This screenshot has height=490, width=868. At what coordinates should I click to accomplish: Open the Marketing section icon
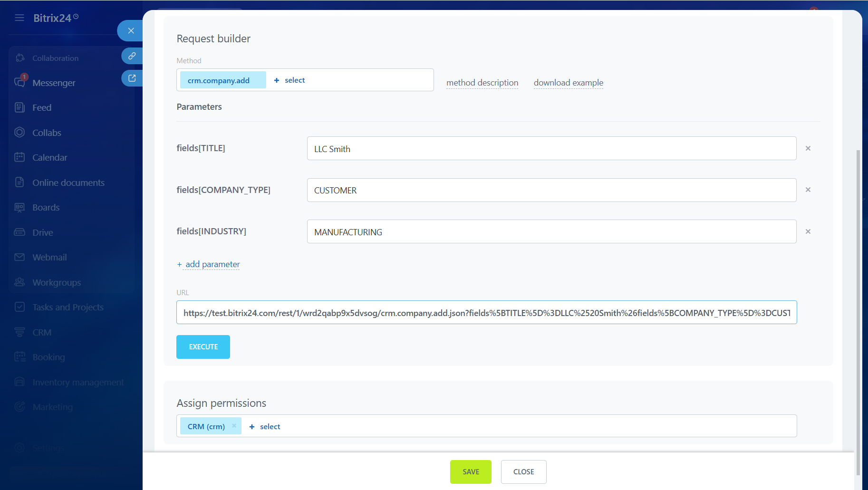pyautogui.click(x=20, y=407)
